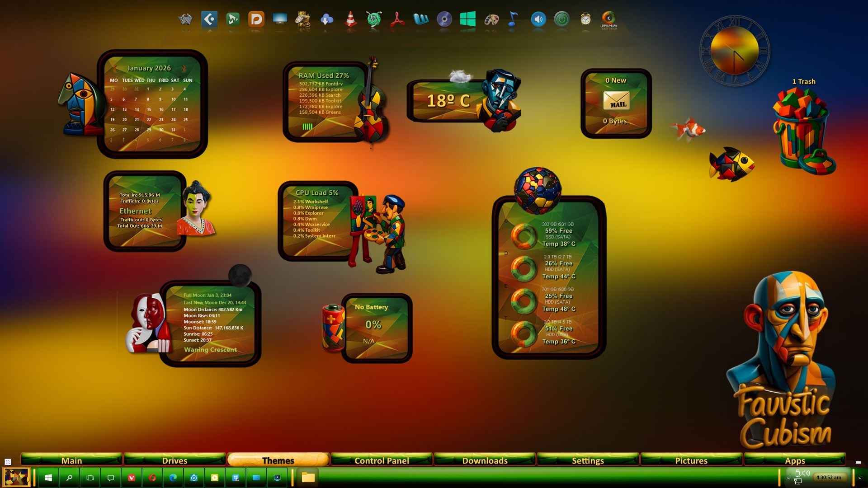Click the blue speaker volume dock icon

pyautogui.click(x=538, y=19)
